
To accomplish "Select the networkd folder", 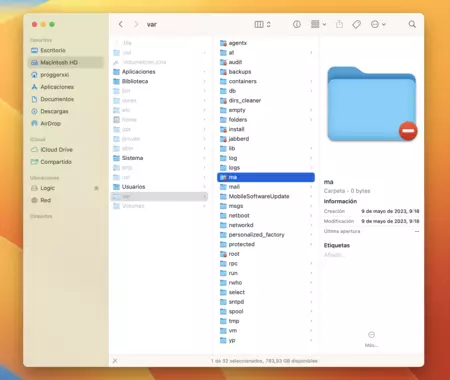I will click(x=266, y=225).
